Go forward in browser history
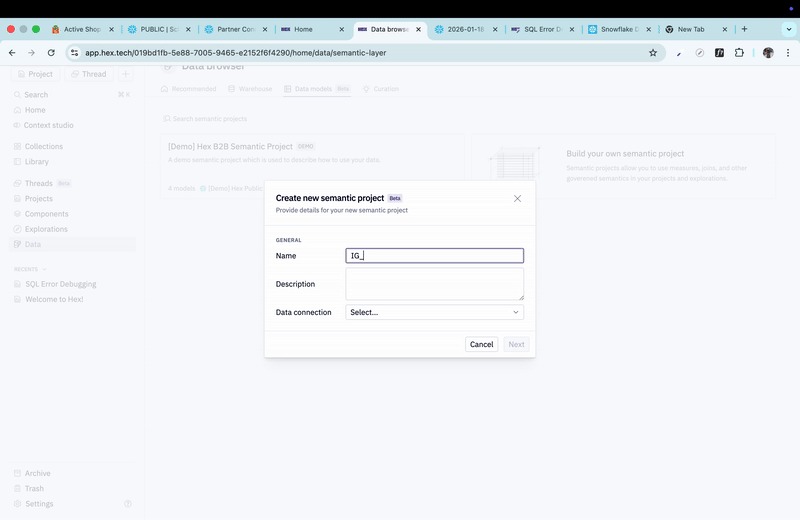Viewport: 800px width, 520px height. (x=31, y=53)
